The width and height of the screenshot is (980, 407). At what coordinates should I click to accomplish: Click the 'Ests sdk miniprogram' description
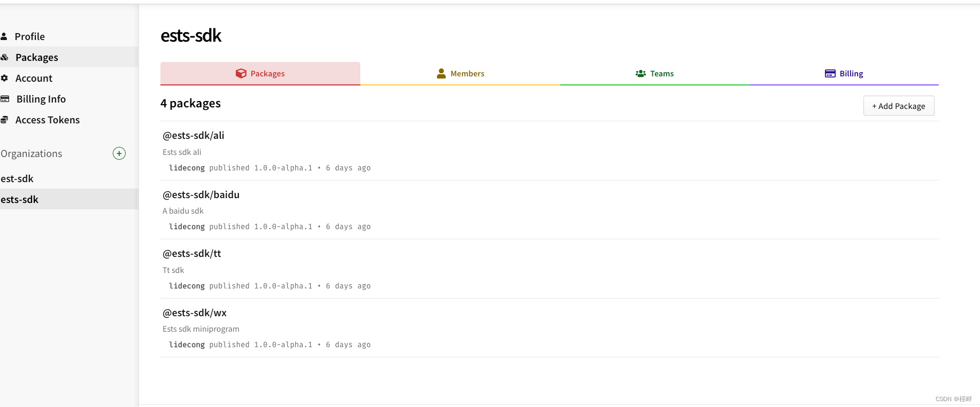(x=201, y=329)
